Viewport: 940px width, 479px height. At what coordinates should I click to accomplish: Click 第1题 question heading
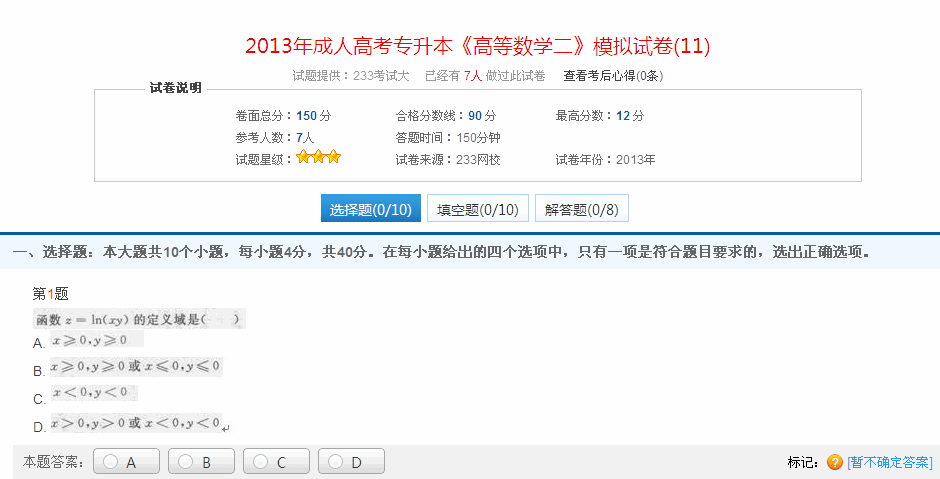point(51,294)
